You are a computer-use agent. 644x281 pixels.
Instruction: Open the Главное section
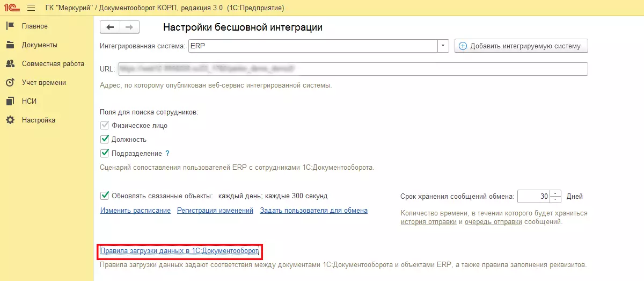click(x=35, y=26)
